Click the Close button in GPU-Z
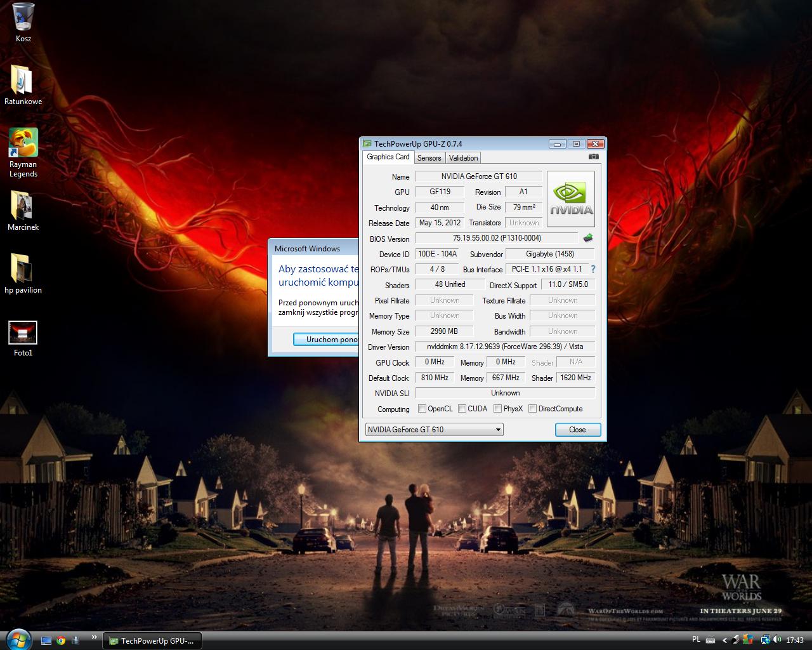The height and width of the screenshot is (650, 812). 577,430
